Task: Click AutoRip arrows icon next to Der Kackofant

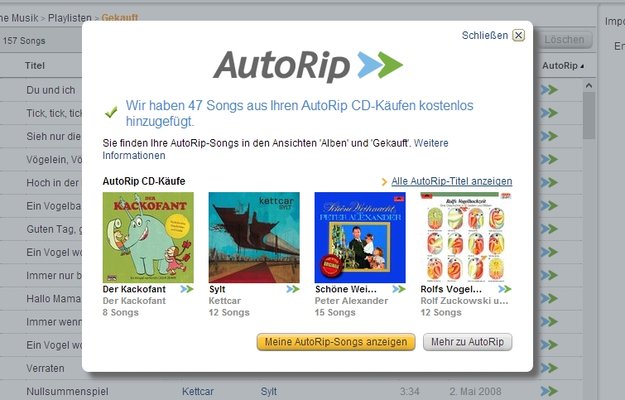Action: [x=187, y=289]
